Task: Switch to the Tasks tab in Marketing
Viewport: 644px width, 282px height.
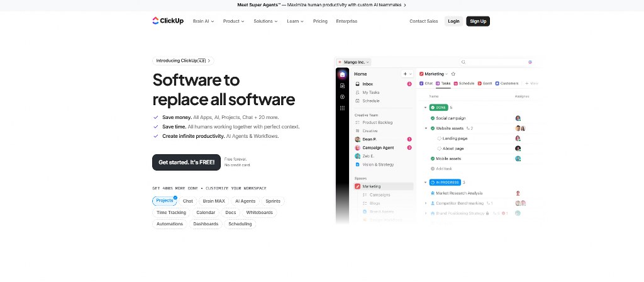Action: [443, 84]
